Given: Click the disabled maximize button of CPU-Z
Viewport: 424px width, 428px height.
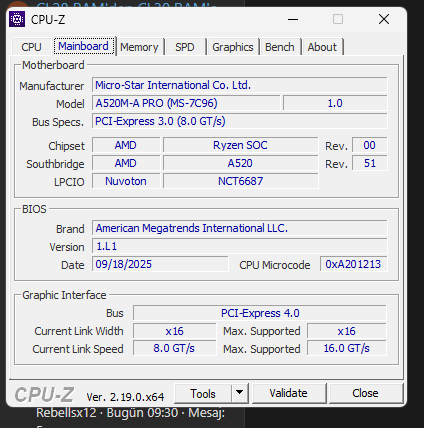Looking at the screenshot, I should point(338,19).
